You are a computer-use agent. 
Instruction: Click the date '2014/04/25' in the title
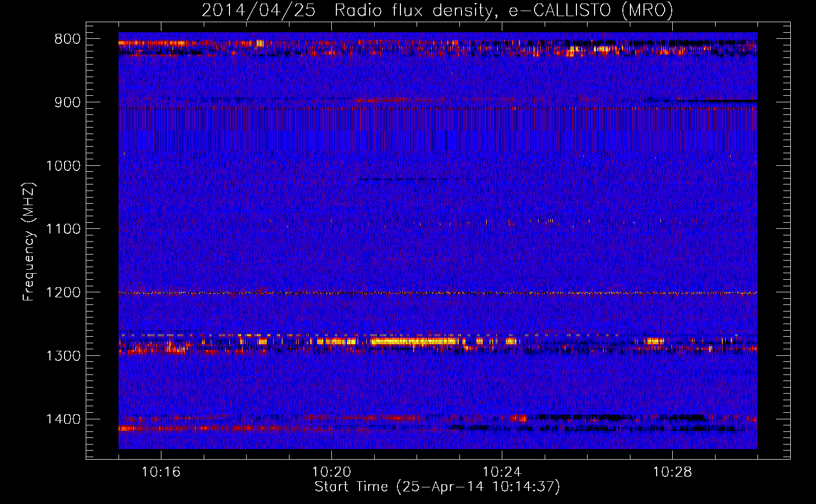(259, 10)
